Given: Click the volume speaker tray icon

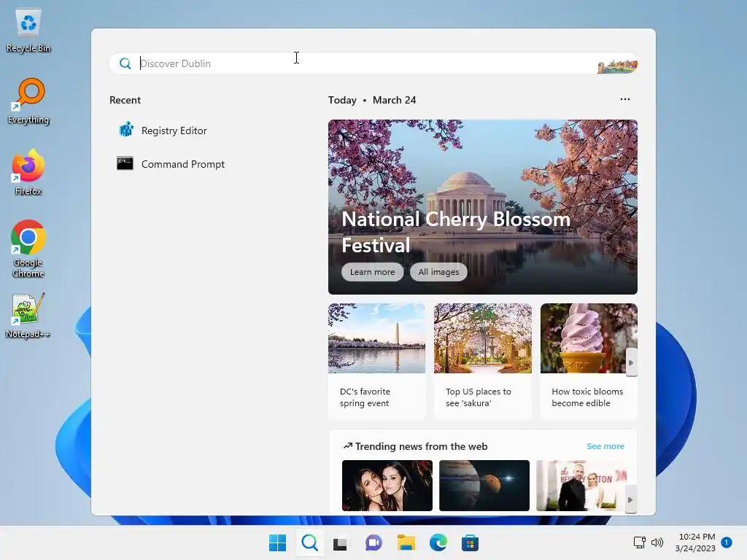Looking at the screenshot, I should (x=657, y=542).
